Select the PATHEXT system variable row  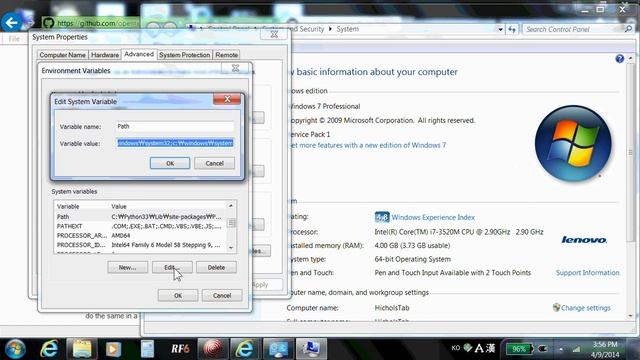tap(140, 226)
